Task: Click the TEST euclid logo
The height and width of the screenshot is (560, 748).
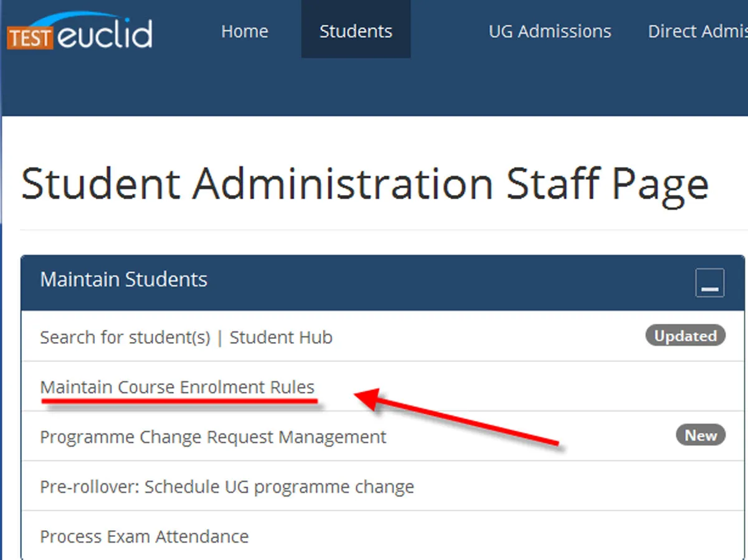Action: [78, 31]
